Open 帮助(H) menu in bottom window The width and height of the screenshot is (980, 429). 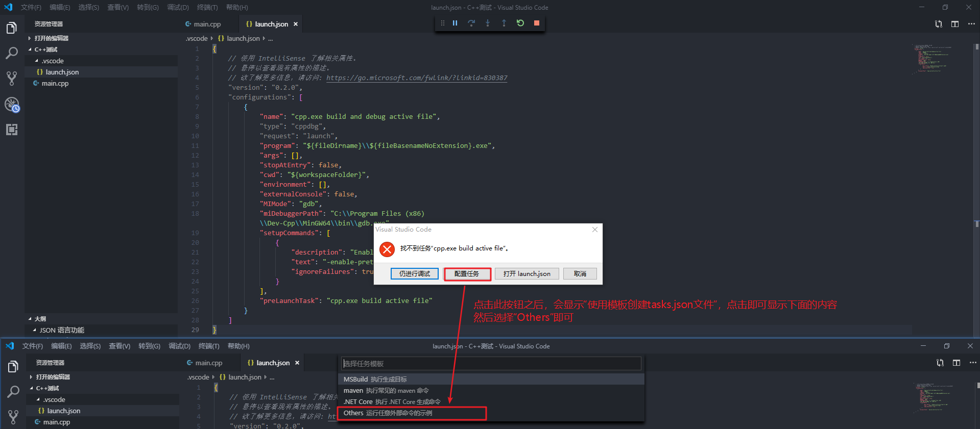coord(238,346)
